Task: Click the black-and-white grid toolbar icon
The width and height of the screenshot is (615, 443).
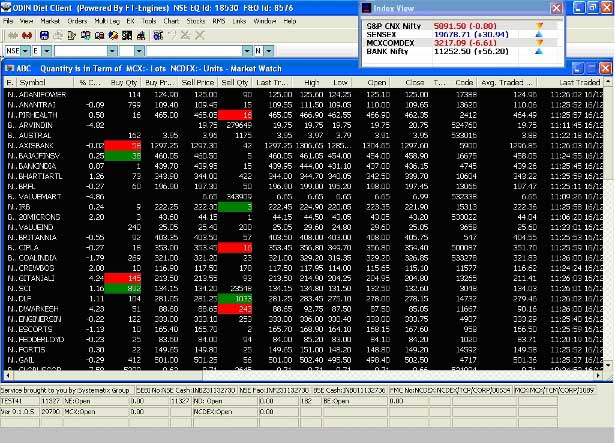Action: click(x=127, y=36)
